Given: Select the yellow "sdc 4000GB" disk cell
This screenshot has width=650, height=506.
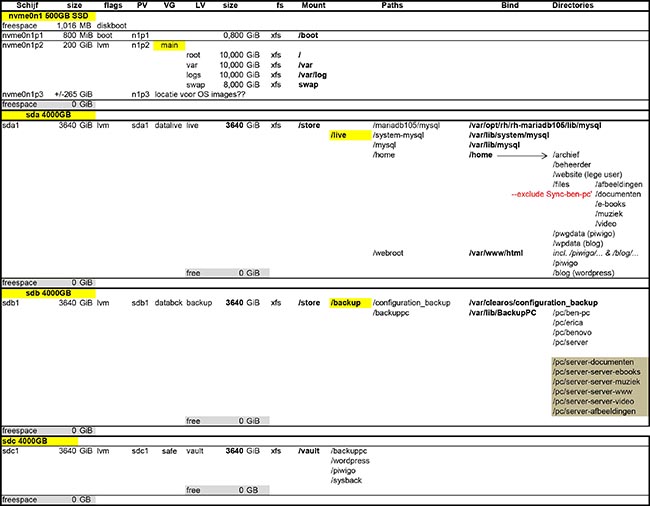Looking at the screenshot, I should point(40,441).
